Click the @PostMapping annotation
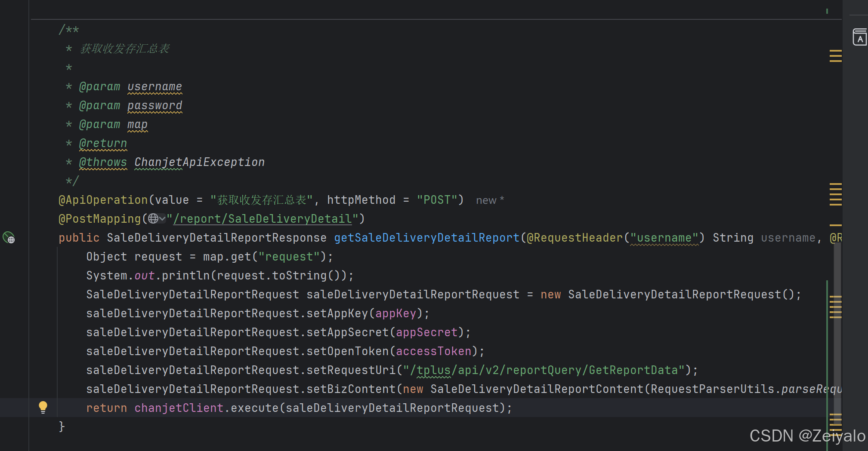 click(x=100, y=219)
